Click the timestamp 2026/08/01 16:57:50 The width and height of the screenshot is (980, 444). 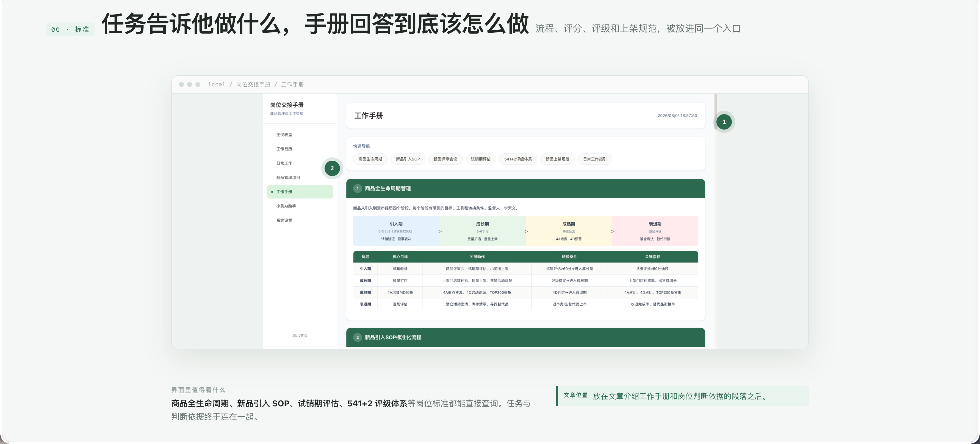click(x=677, y=116)
